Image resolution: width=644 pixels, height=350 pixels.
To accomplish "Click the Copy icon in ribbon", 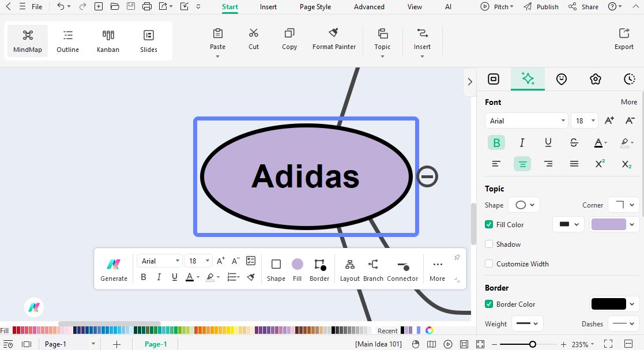I will 289,33.
